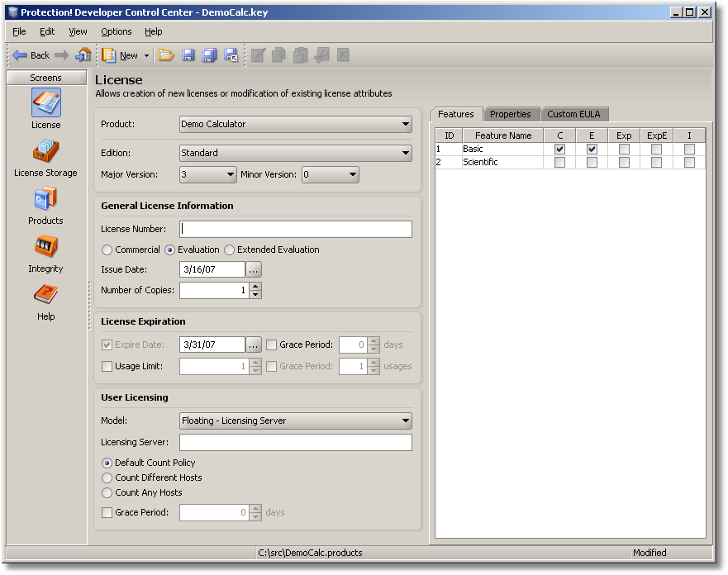The height and width of the screenshot is (575, 728).
Task: Select Count Different Hosts option
Action: [x=107, y=478]
